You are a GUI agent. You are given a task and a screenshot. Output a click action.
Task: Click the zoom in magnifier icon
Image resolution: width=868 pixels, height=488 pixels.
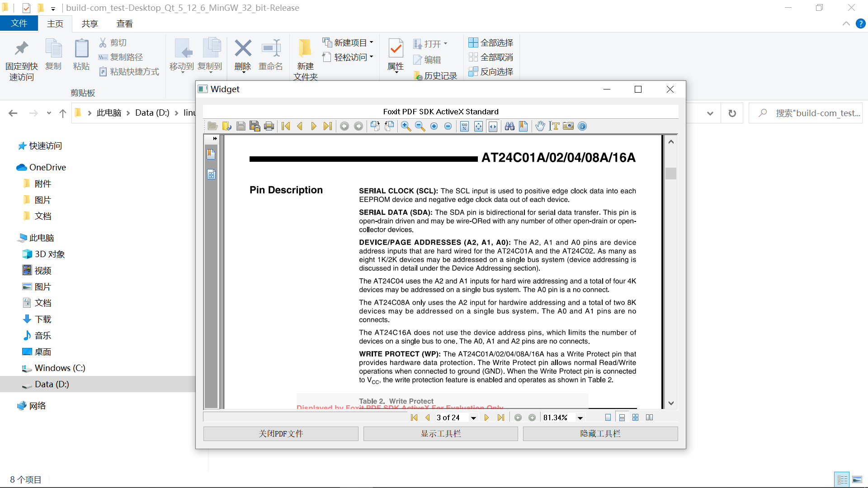pyautogui.click(x=406, y=127)
